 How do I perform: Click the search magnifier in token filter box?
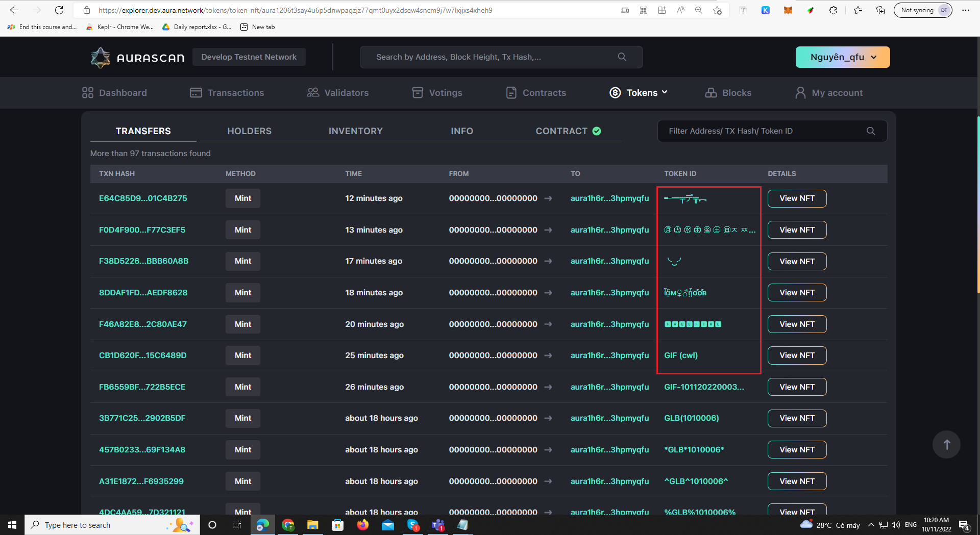871,131
